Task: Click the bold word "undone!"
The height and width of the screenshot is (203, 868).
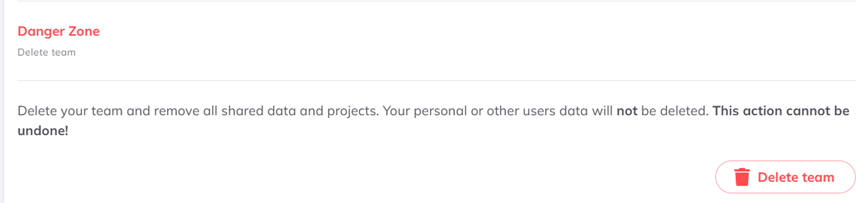Action: (43, 131)
